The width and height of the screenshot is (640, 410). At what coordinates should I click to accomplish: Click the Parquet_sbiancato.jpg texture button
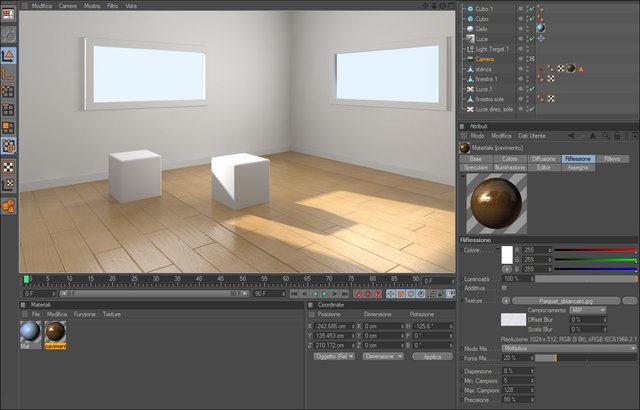pos(566,301)
